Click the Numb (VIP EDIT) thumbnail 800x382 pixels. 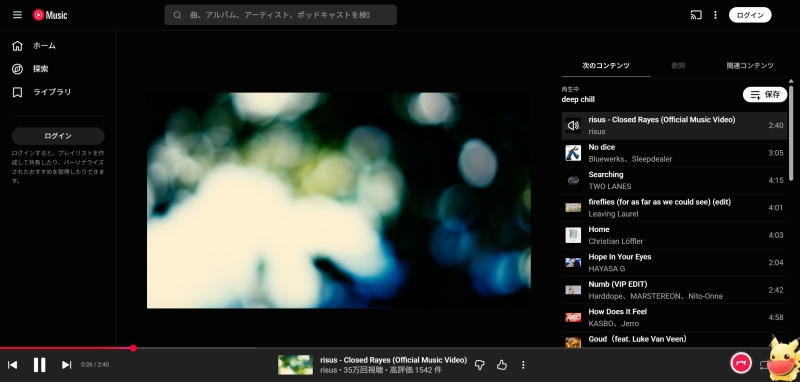(x=573, y=290)
